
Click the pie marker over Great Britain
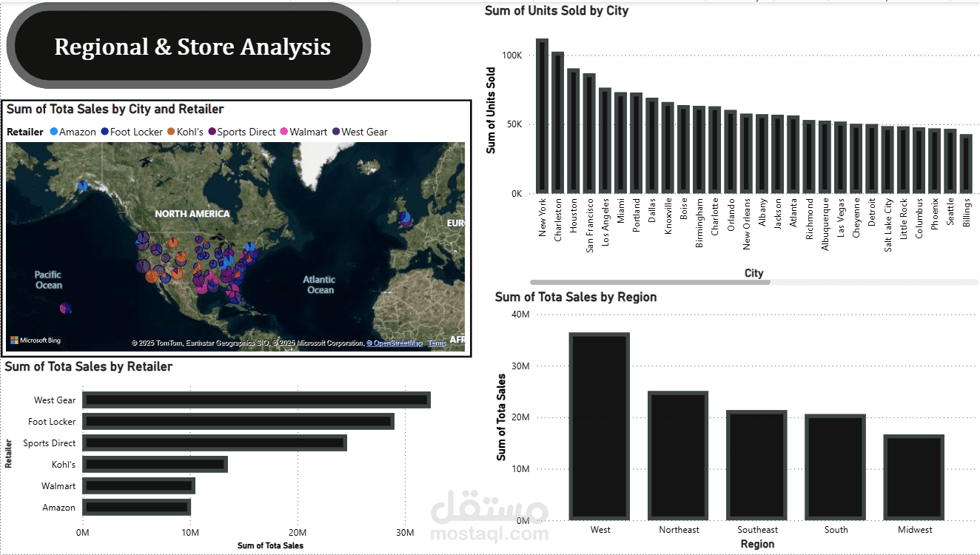[x=405, y=218]
